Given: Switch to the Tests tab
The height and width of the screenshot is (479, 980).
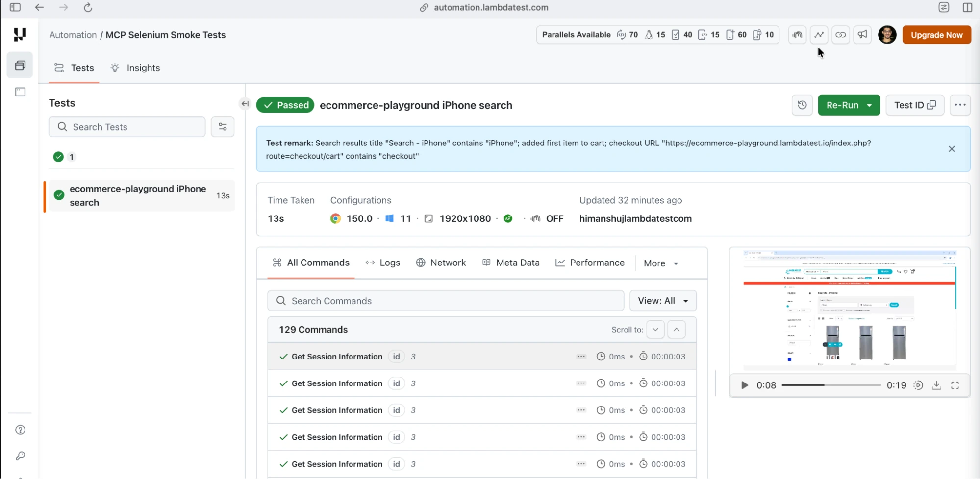Looking at the screenshot, I should click(x=74, y=68).
